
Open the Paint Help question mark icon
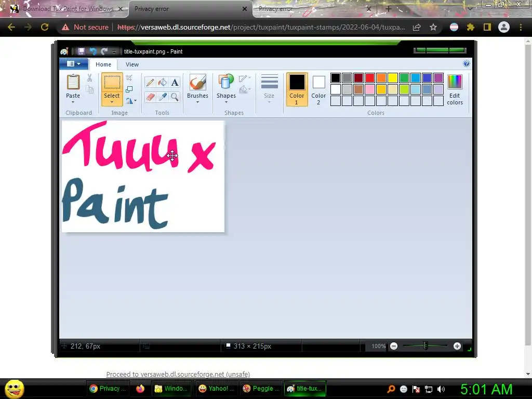pyautogui.click(x=467, y=63)
